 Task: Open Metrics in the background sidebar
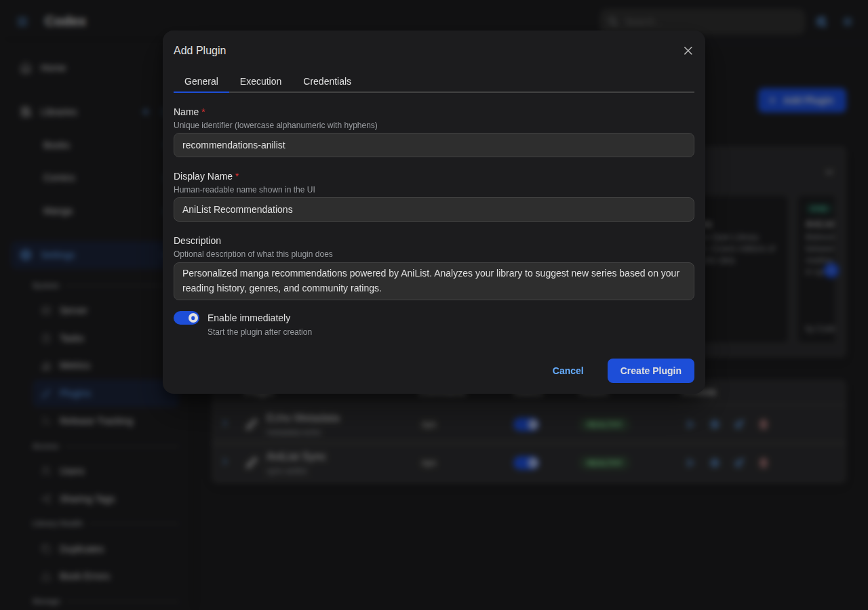click(x=104, y=365)
